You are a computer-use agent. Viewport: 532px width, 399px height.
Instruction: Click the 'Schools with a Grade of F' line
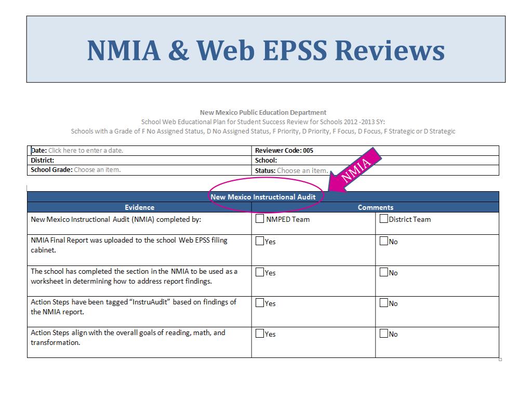pyautogui.click(x=263, y=131)
